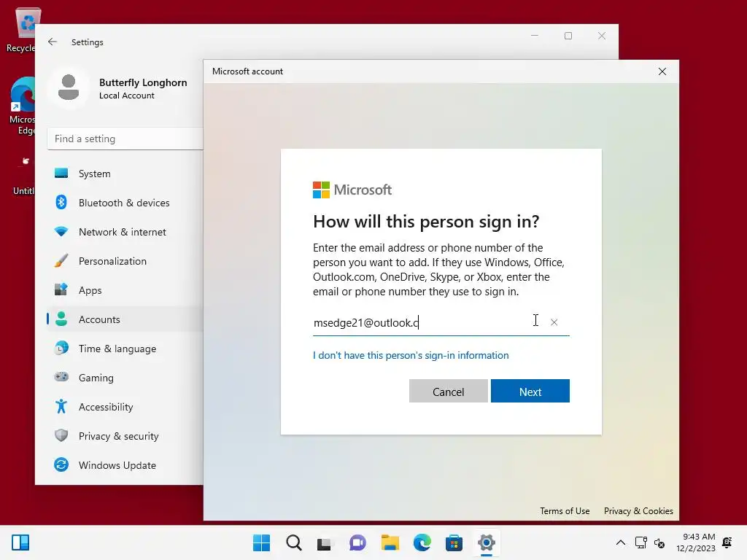Clear the email field with the X icon
Image resolution: width=747 pixels, height=560 pixels.
(554, 322)
